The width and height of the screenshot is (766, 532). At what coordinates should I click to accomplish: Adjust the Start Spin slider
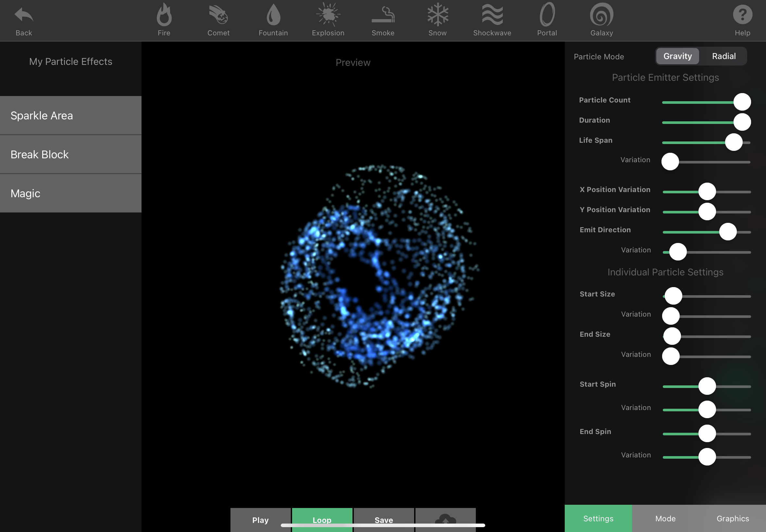tap(707, 386)
